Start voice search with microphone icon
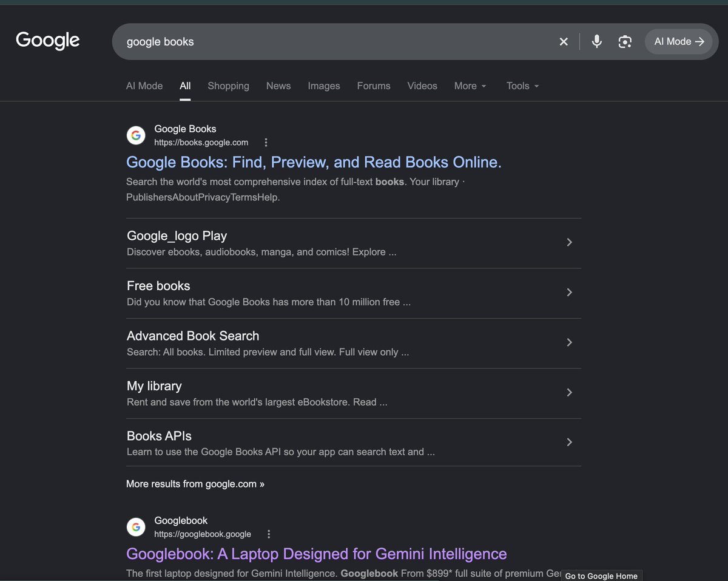Screen dimensions: 728x581 [597, 41]
